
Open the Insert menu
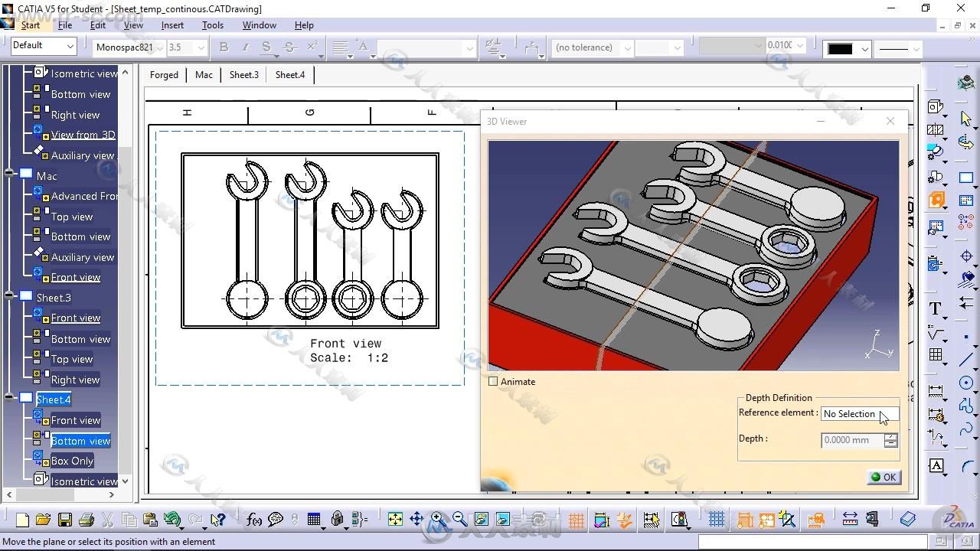pyautogui.click(x=172, y=25)
